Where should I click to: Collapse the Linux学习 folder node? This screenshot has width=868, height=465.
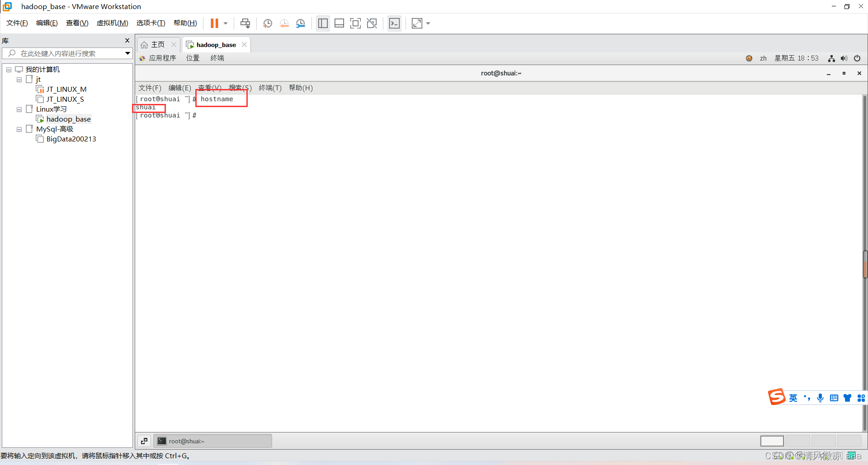tap(19, 109)
